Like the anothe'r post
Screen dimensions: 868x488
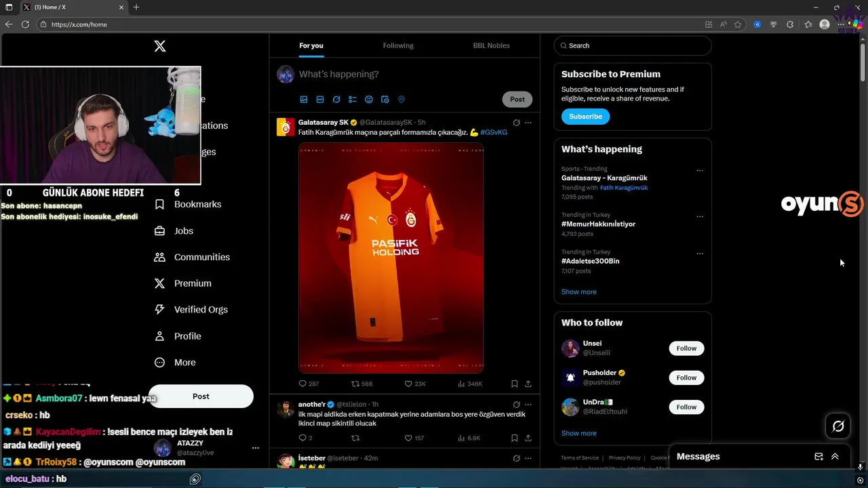click(414, 438)
